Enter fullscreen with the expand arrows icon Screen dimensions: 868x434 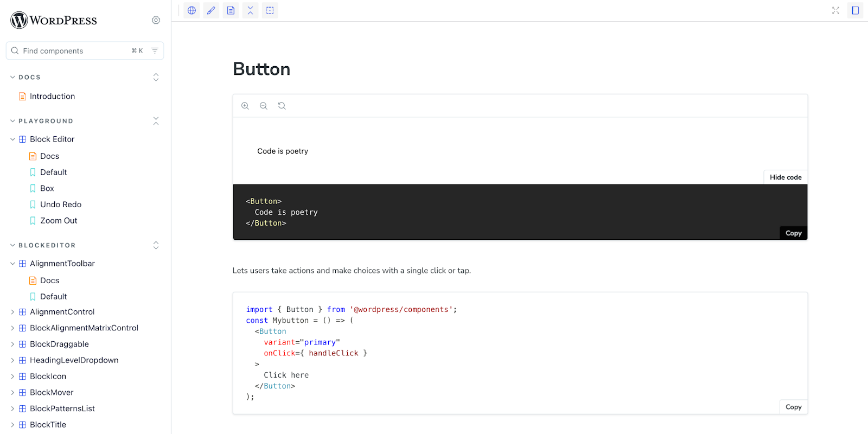pos(835,10)
